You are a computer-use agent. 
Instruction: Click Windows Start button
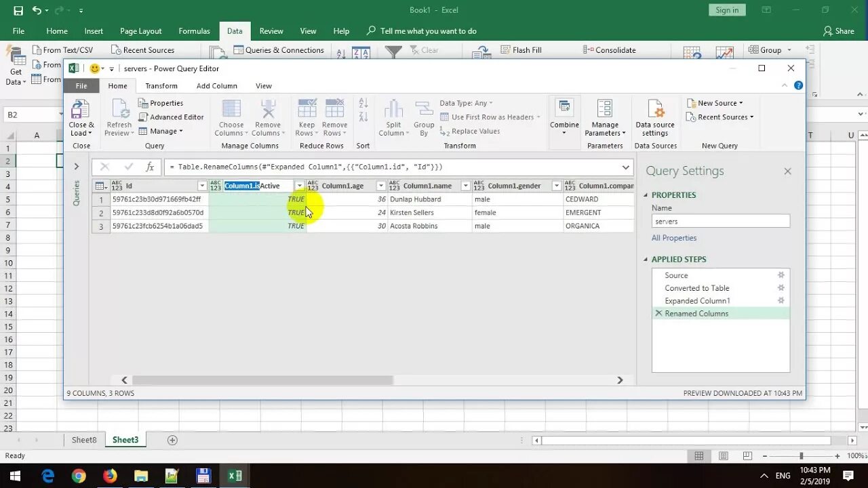coord(15,476)
